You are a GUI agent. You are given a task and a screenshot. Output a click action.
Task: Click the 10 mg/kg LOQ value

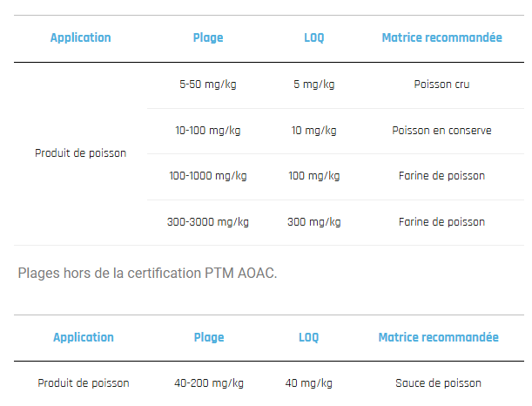pyautogui.click(x=313, y=131)
